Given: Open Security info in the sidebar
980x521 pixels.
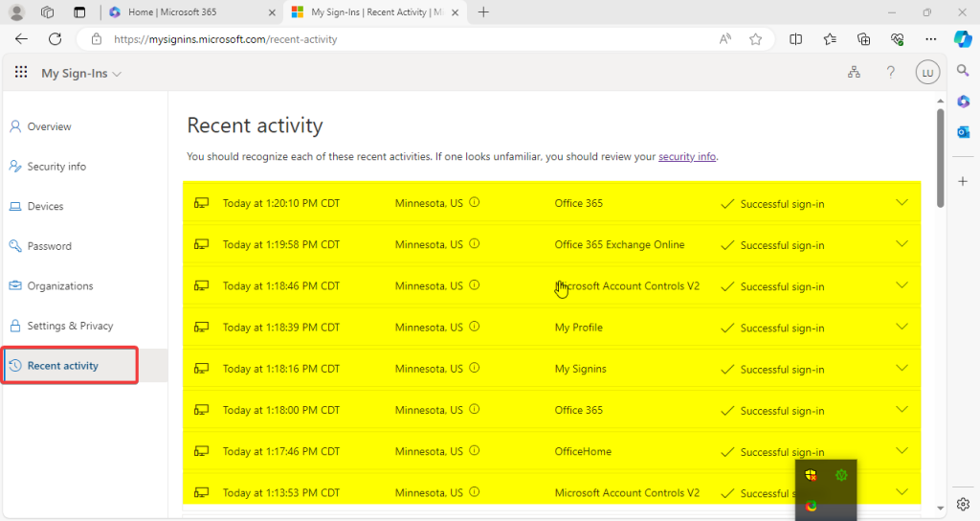Looking at the screenshot, I should [56, 167].
